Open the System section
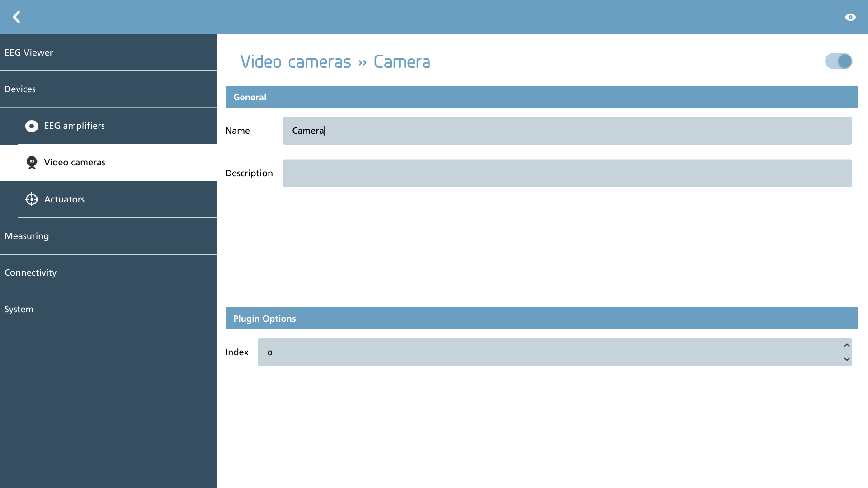The image size is (868, 488). pyautogui.click(x=108, y=309)
